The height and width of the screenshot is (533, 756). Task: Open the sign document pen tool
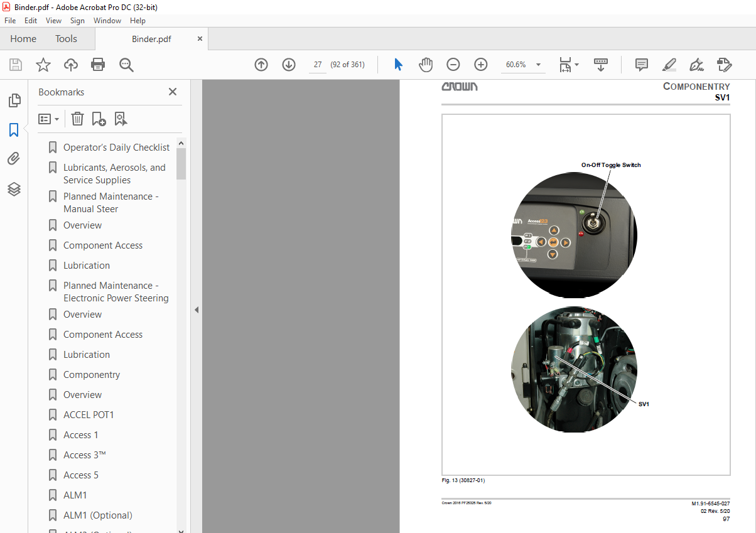pyautogui.click(x=696, y=65)
